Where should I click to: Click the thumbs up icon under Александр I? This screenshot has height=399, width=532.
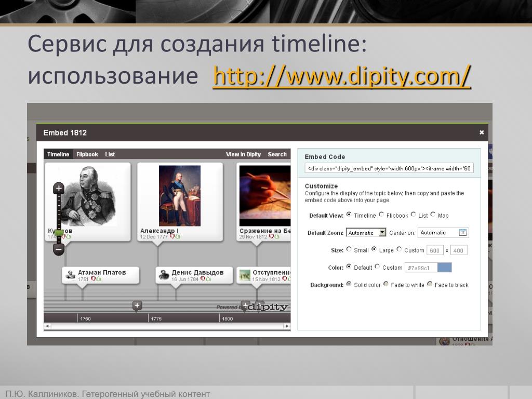(x=178, y=236)
